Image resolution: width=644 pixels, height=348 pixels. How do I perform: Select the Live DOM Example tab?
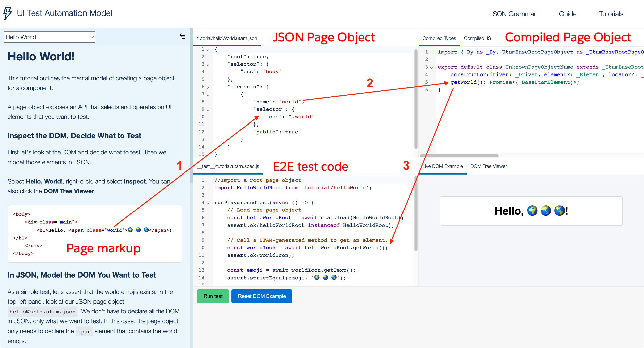coord(442,166)
